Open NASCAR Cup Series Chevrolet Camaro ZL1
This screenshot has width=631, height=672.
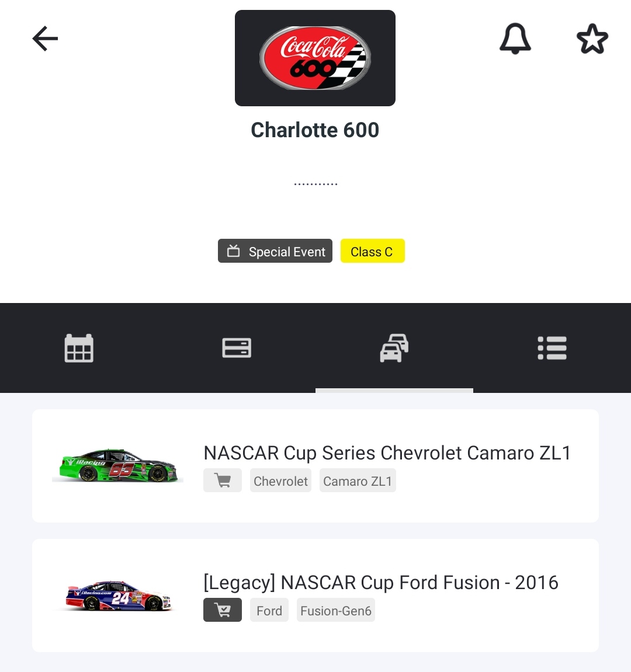click(x=387, y=453)
